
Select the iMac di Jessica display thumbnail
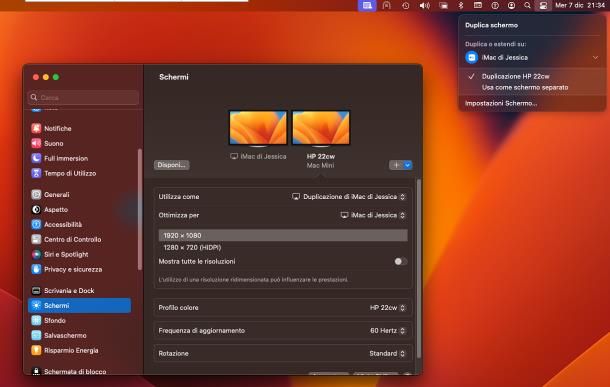pos(258,128)
